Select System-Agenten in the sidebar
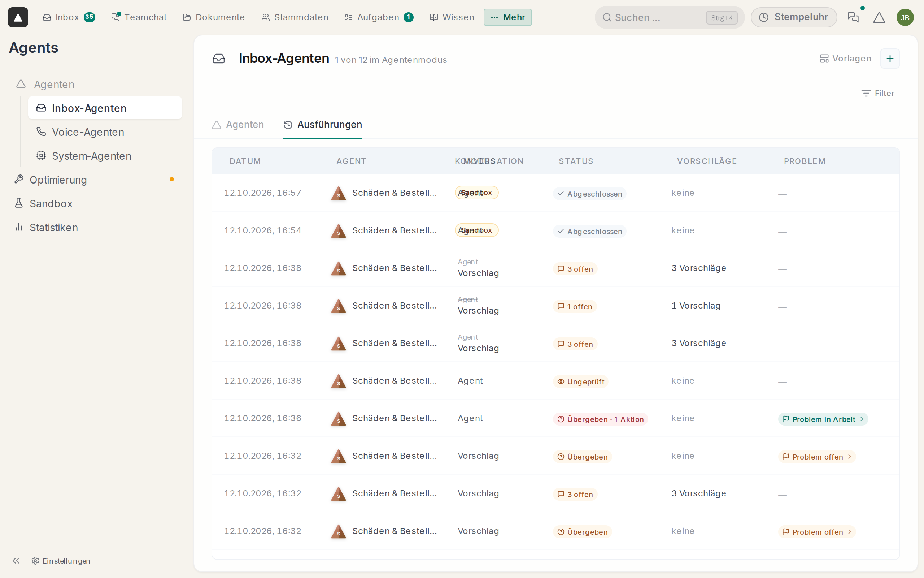This screenshot has height=578, width=924. [x=105, y=156]
